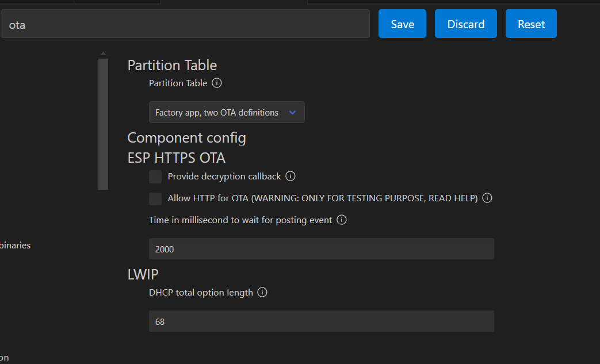View info for time to wait for posting event
The height and width of the screenshot is (364, 600).
342,220
